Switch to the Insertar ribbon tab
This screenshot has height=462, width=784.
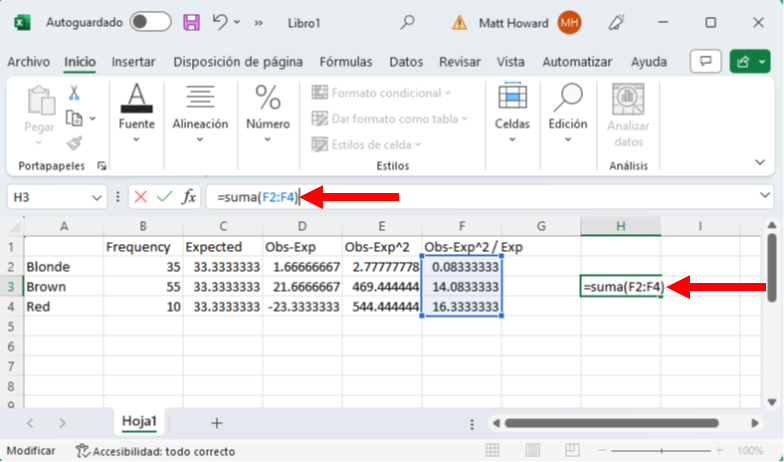(x=133, y=62)
